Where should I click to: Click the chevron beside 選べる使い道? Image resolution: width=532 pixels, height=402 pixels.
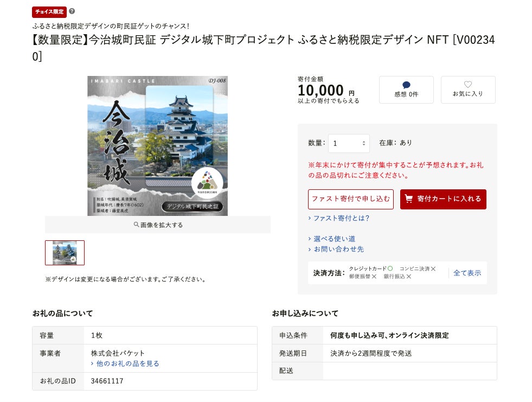pyautogui.click(x=310, y=239)
